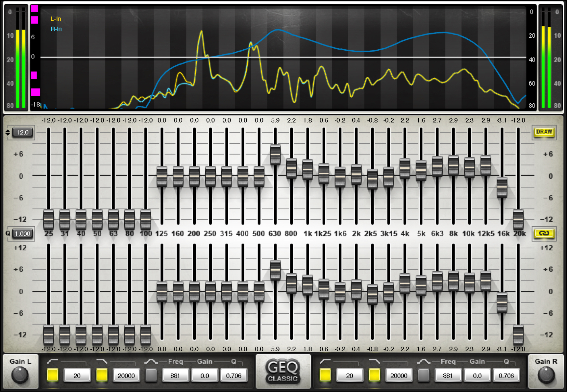
Task: Toggle the left/right channel link button
Action: 544,233
